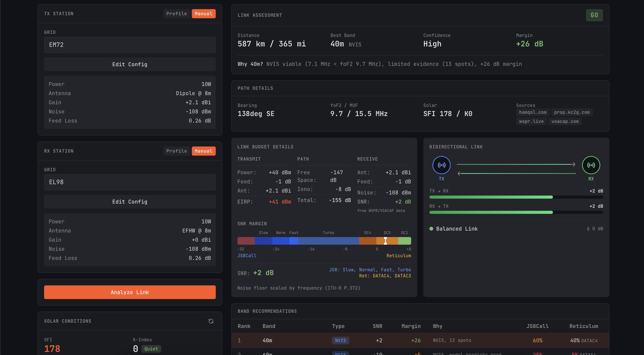
Task: Click the RX antenna icon in Bidirectional Link
Action: pyautogui.click(x=591, y=165)
